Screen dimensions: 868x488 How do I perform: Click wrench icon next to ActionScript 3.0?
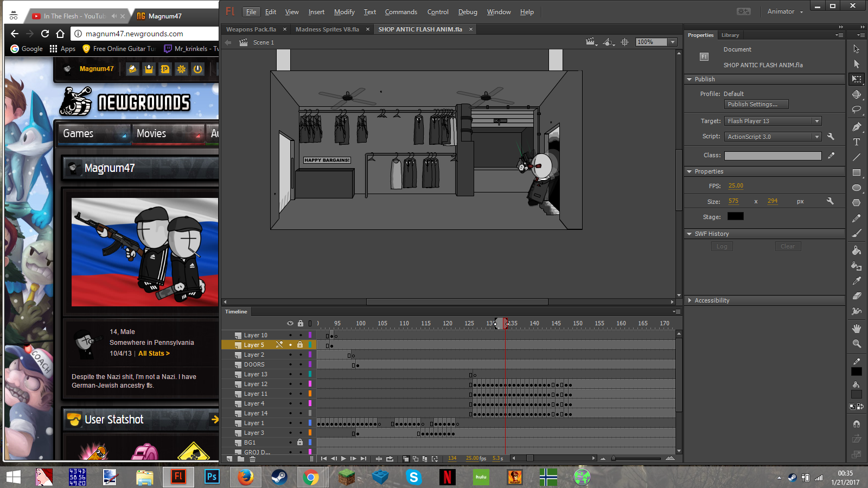point(831,137)
